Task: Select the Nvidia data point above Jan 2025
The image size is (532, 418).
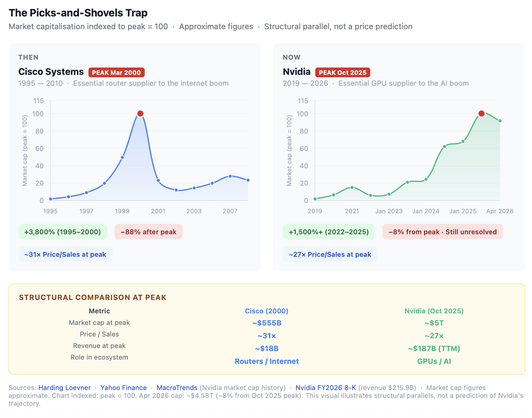Action: coord(463,141)
